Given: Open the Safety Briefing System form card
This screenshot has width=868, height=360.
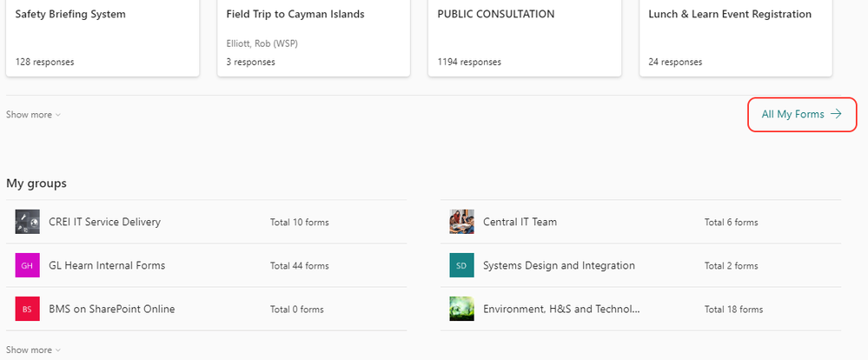Looking at the screenshot, I should [103, 37].
